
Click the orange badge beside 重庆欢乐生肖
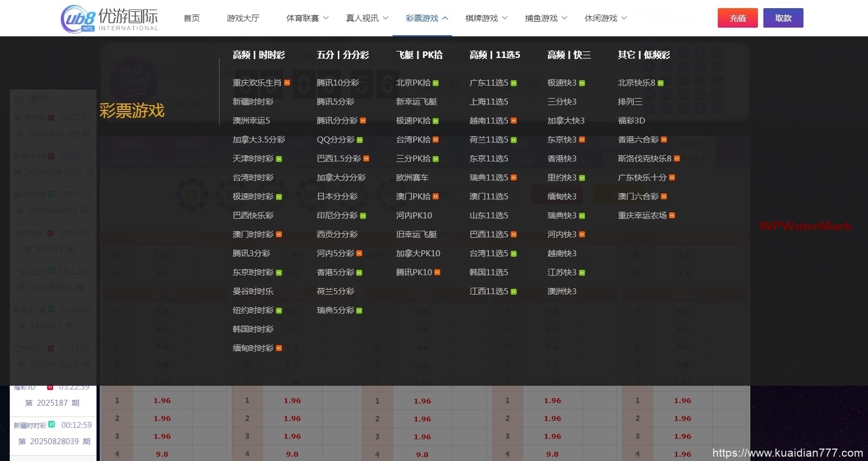coord(287,83)
